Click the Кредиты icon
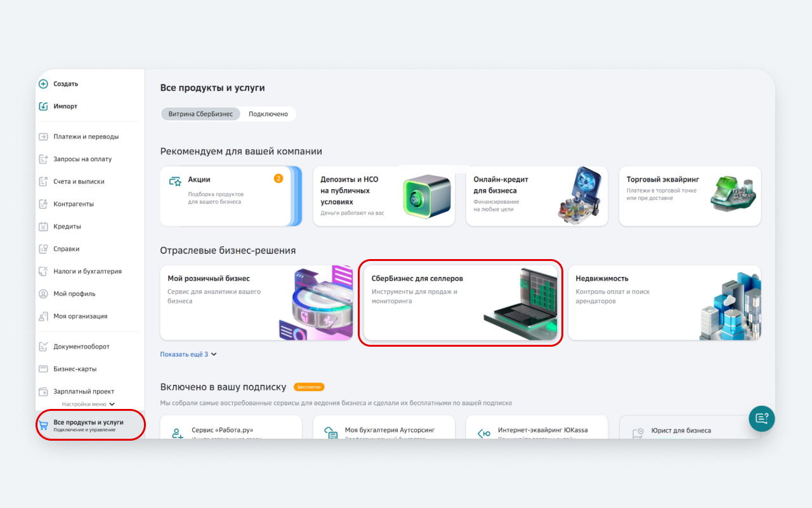The width and height of the screenshot is (812, 508). (43, 227)
